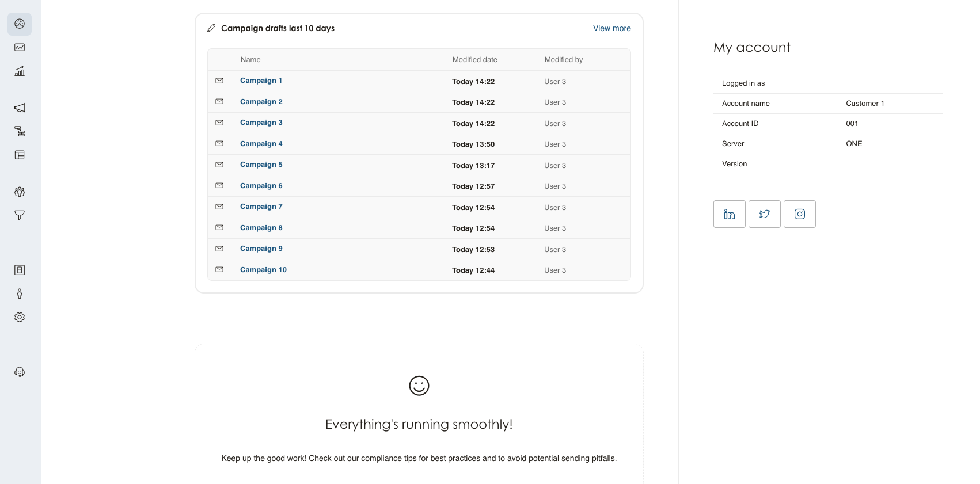980x484 pixels.
Task: Click the envelope icon beside Campaign 7
Action: tap(219, 207)
